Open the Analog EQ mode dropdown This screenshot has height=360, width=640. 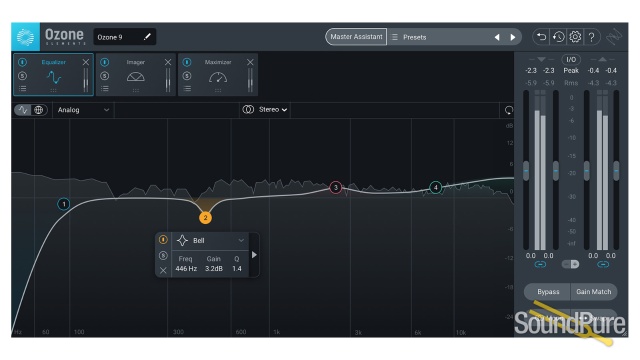tap(83, 110)
